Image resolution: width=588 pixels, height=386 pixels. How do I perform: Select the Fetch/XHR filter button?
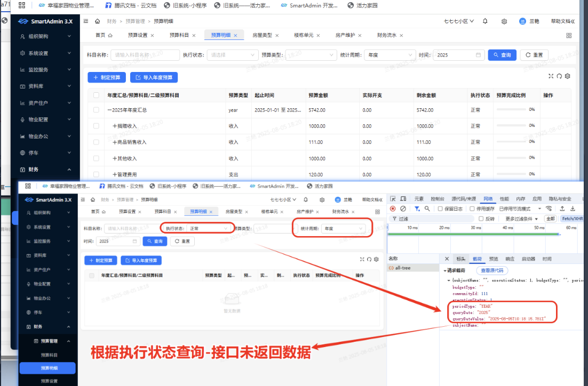[x=572, y=219]
